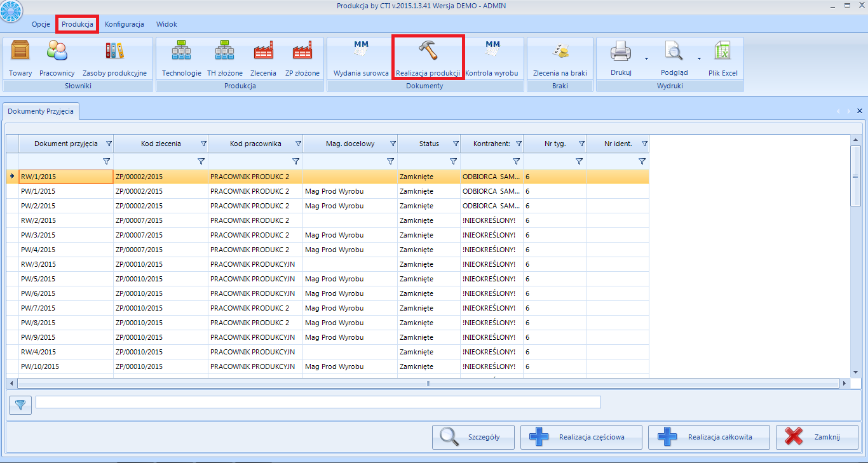The width and height of the screenshot is (868, 463).
Task: Select row RW/3/2015
Action: point(328,264)
